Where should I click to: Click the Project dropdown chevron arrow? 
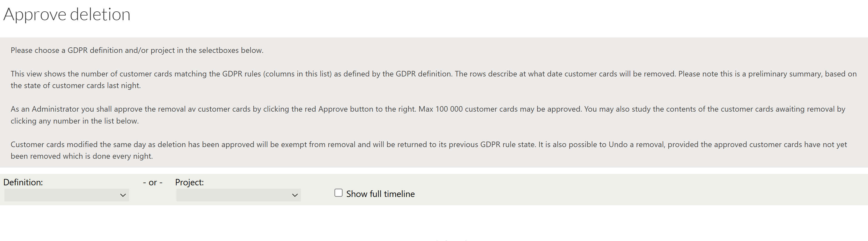point(295,195)
